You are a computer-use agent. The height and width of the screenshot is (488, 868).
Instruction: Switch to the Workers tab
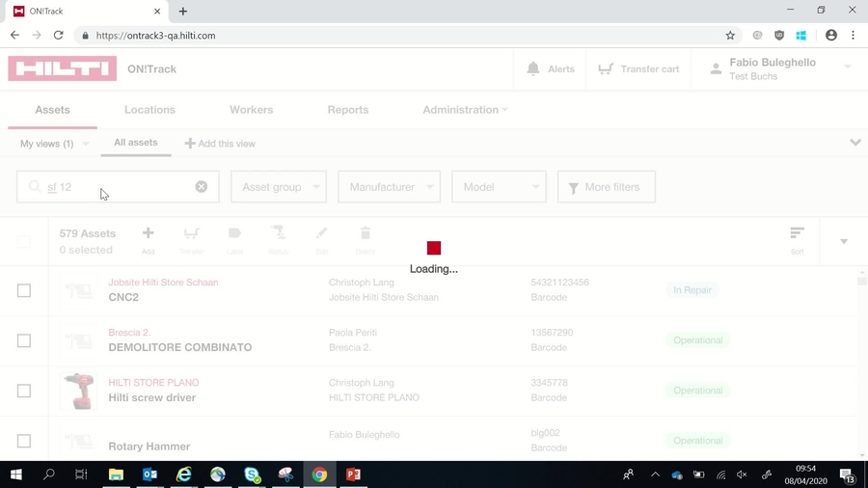(x=252, y=110)
